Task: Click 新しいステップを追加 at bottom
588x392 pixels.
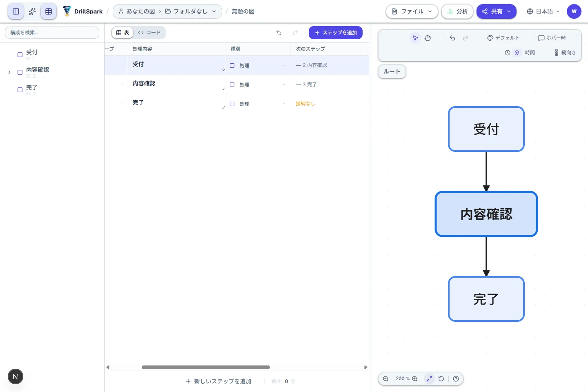Action: coord(218,381)
